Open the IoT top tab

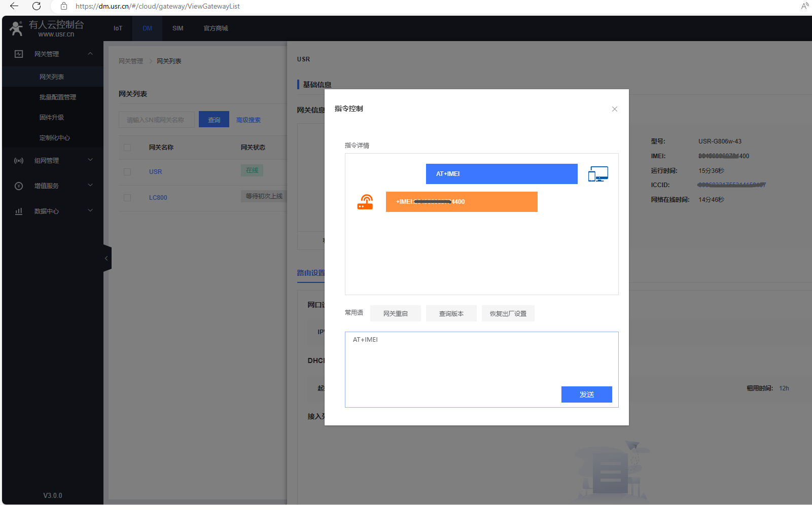click(x=118, y=28)
